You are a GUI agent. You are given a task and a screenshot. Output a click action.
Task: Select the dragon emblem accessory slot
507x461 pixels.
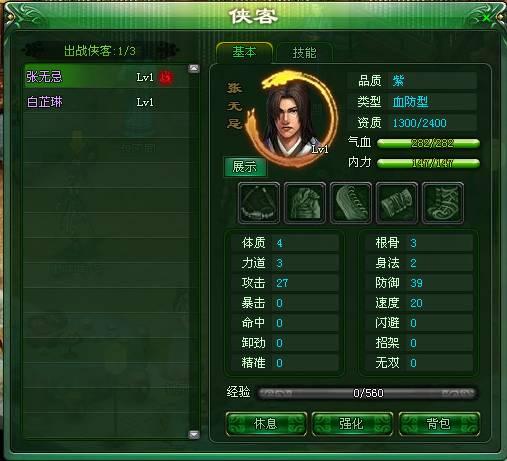[x=443, y=203]
